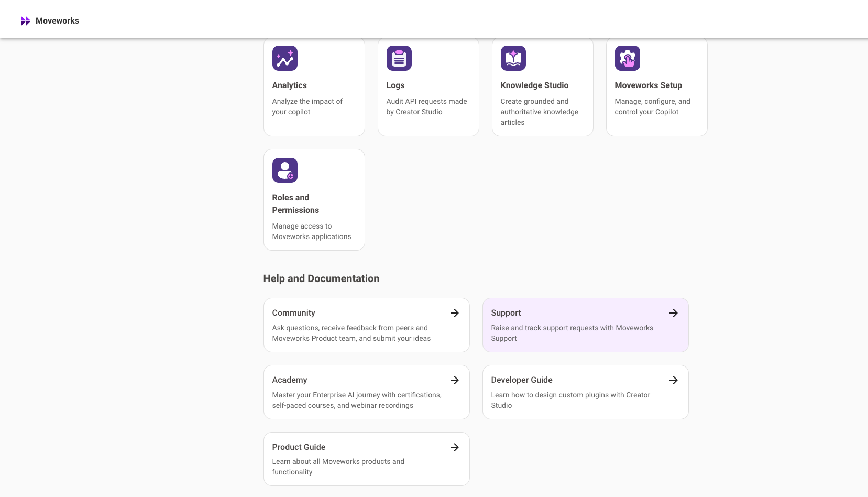Click the arrow icon on Product Guide card

(455, 447)
